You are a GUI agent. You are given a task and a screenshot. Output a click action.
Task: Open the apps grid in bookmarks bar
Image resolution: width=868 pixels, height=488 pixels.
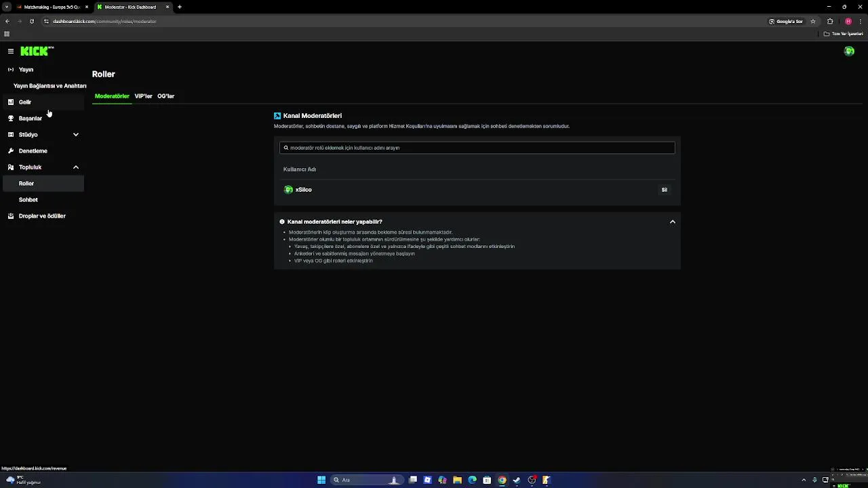(7, 33)
